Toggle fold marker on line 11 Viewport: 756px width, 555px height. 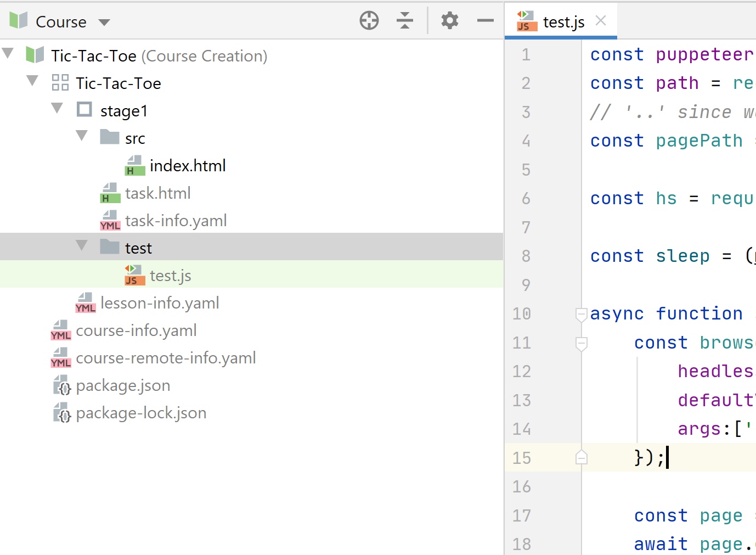tap(582, 344)
